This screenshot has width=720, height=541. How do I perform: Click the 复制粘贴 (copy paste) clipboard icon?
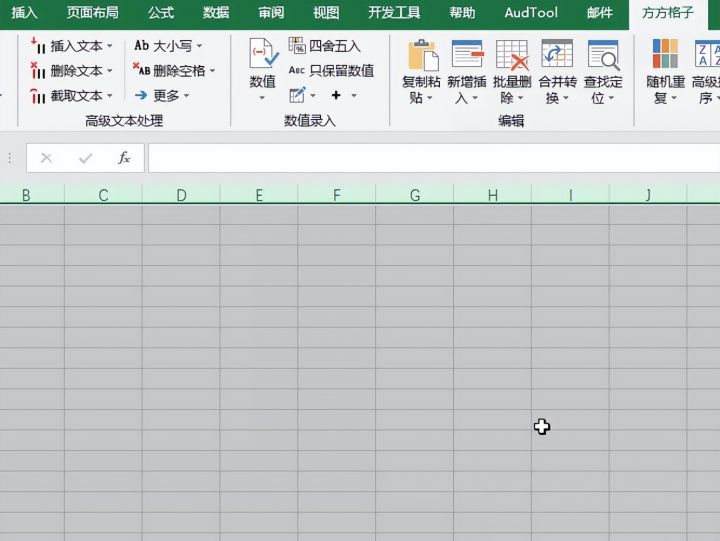click(x=422, y=55)
